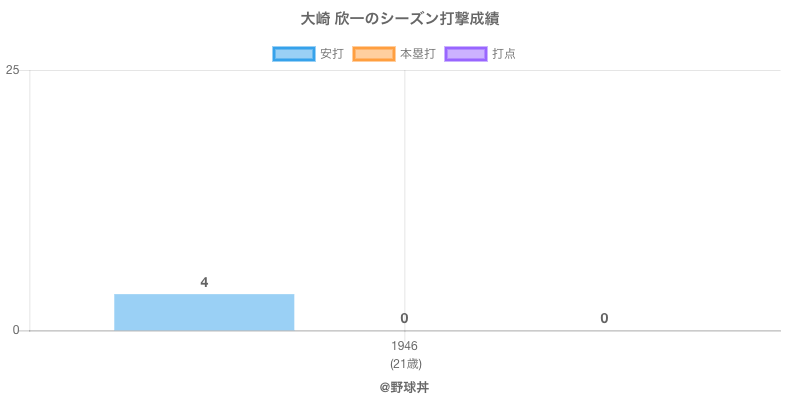
Task: Toggle the 打点 series via legend text
Action: (x=504, y=54)
